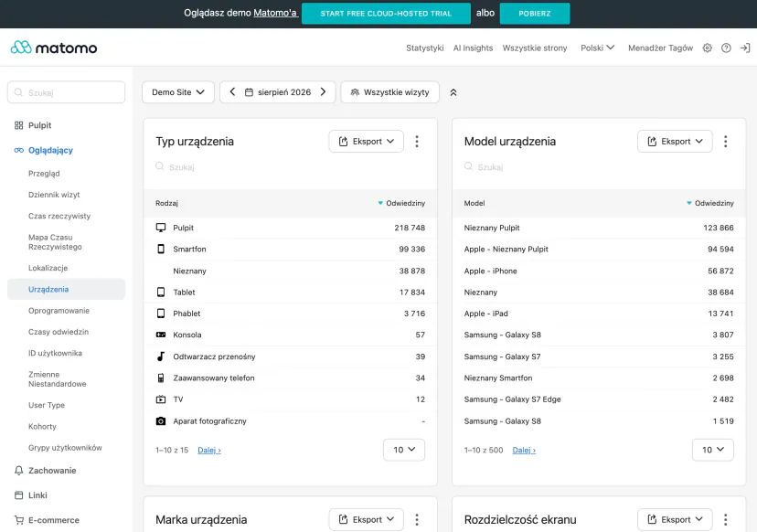Open Eksport dropdown in Rozdzielczość ekranu

675,519
